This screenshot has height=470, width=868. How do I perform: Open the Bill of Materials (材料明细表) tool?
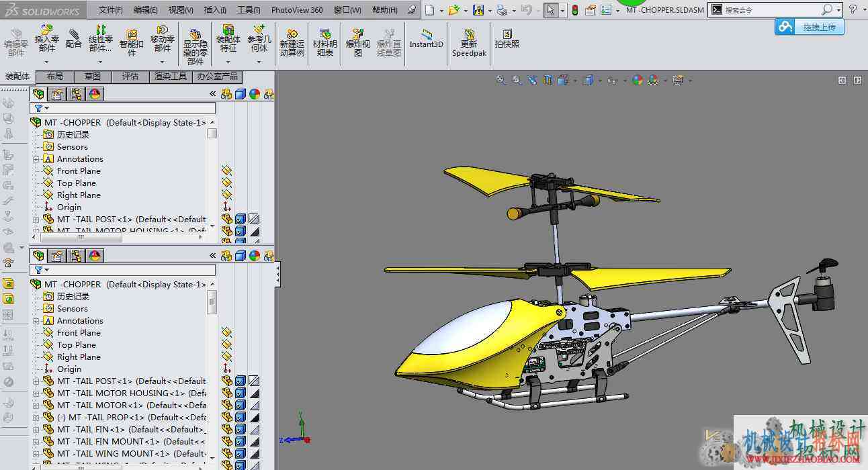pos(325,43)
